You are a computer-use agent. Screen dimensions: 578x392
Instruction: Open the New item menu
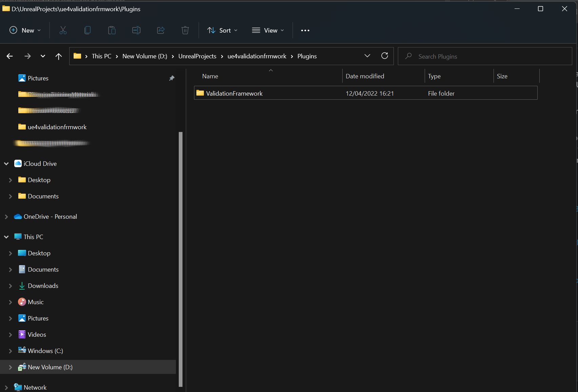coord(25,31)
